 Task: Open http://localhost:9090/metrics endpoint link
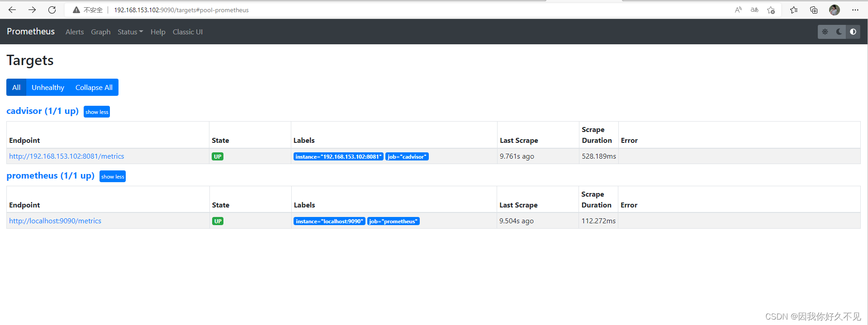[55, 221]
